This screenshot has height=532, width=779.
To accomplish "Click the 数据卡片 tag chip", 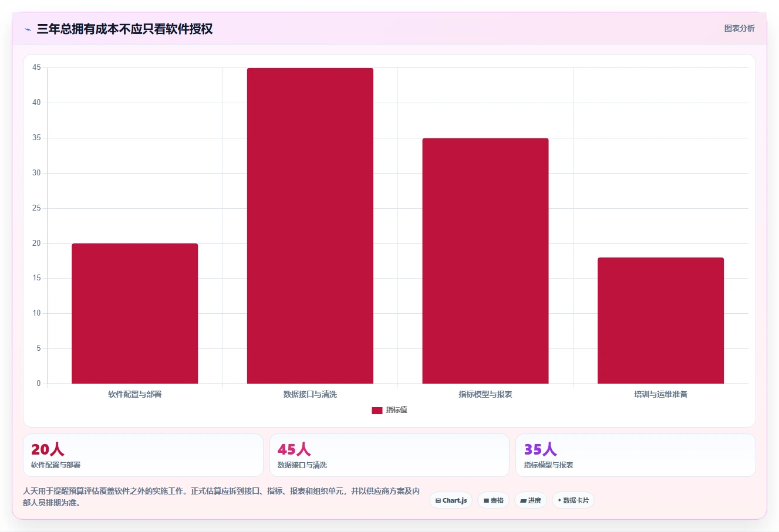I will point(573,500).
